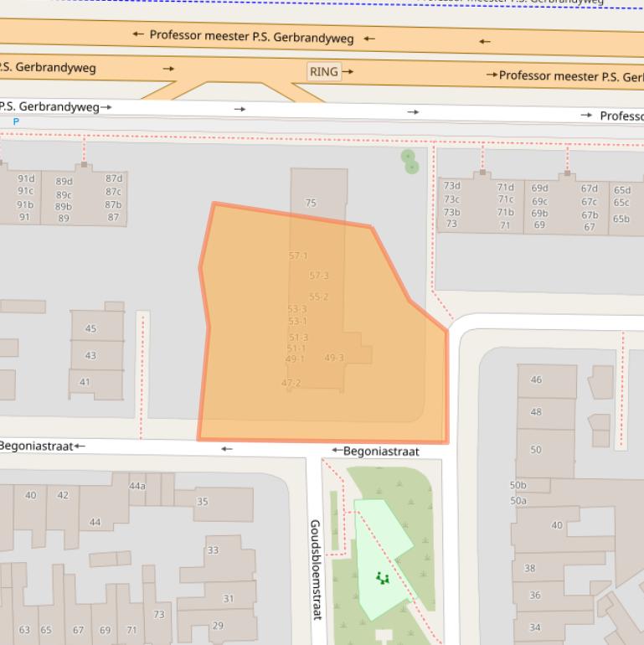The height and width of the screenshot is (645, 644).
Task: Click the one-way arrow on Begoniastraat below the orange area
Action: (x=227, y=449)
